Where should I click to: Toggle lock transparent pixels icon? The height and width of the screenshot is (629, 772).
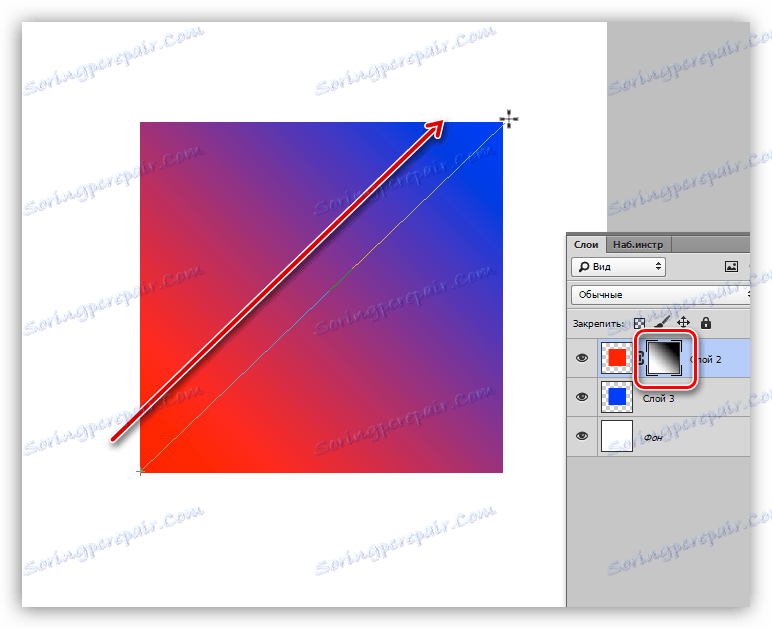click(x=640, y=323)
